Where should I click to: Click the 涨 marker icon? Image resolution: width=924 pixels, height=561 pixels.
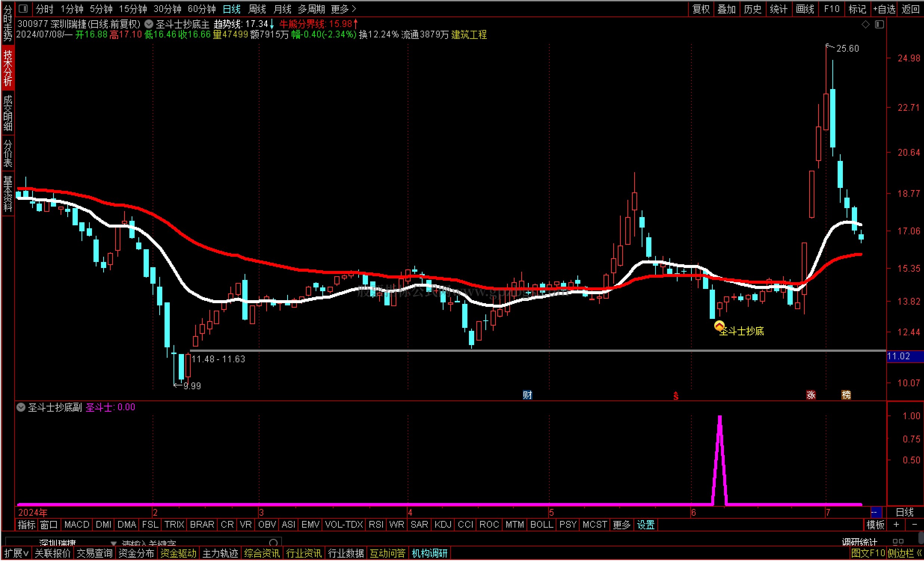pos(811,395)
